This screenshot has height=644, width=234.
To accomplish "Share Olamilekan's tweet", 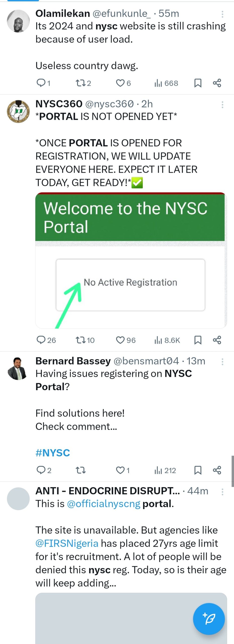I will click(217, 83).
